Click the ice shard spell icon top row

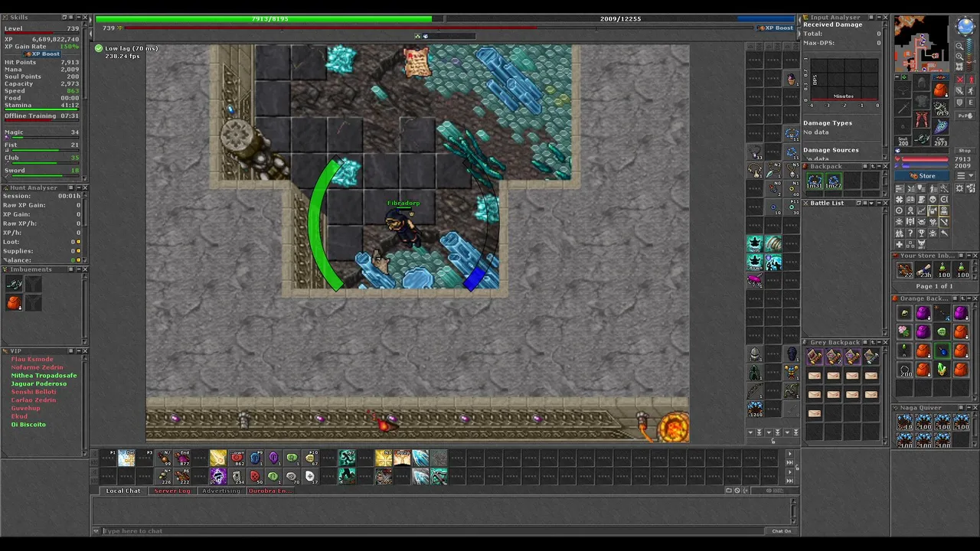click(420, 458)
